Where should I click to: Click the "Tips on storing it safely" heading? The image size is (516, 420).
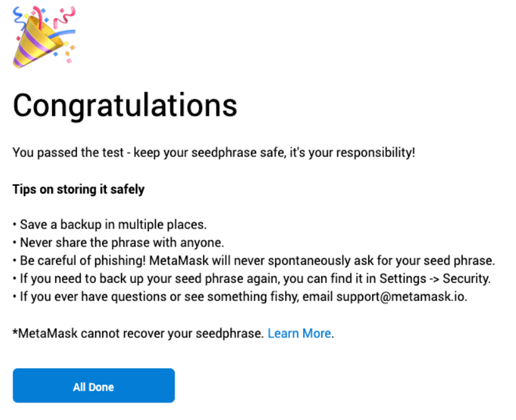click(x=78, y=189)
